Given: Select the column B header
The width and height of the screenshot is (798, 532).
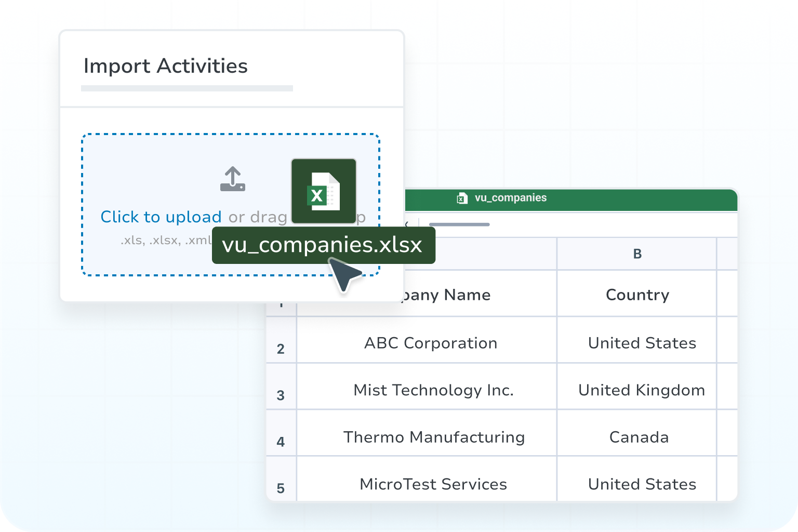Looking at the screenshot, I should (x=637, y=254).
